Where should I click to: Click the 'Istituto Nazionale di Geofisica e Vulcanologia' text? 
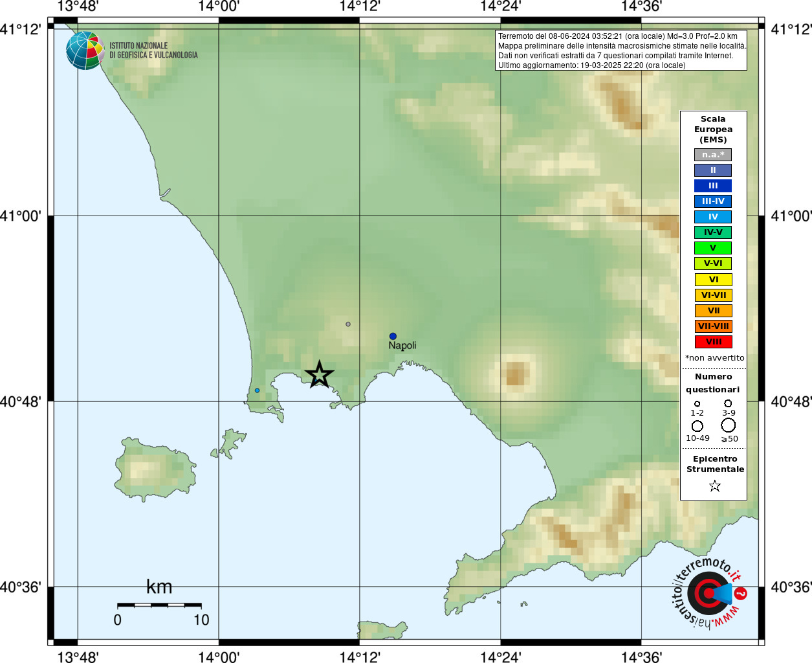point(153,51)
